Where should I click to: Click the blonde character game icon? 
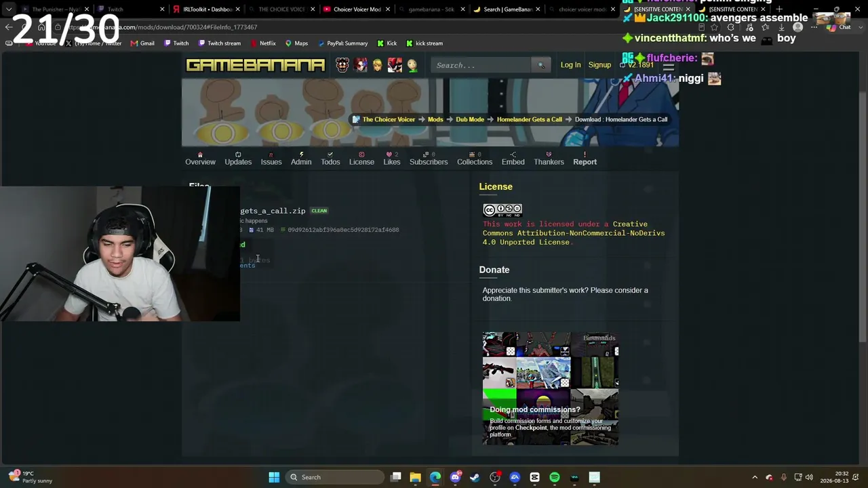coord(378,65)
